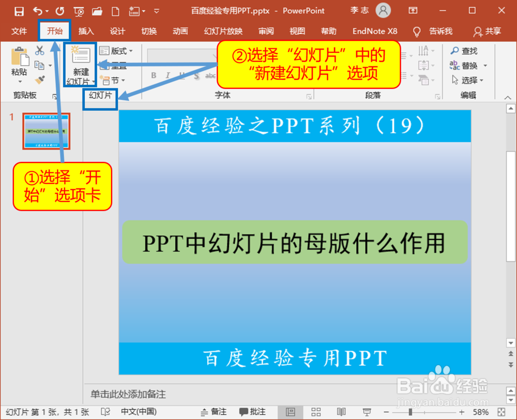Image resolution: width=517 pixels, height=420 pixels.
Task: Toggle the 备注 notes pane
Action: pos(214,412)
